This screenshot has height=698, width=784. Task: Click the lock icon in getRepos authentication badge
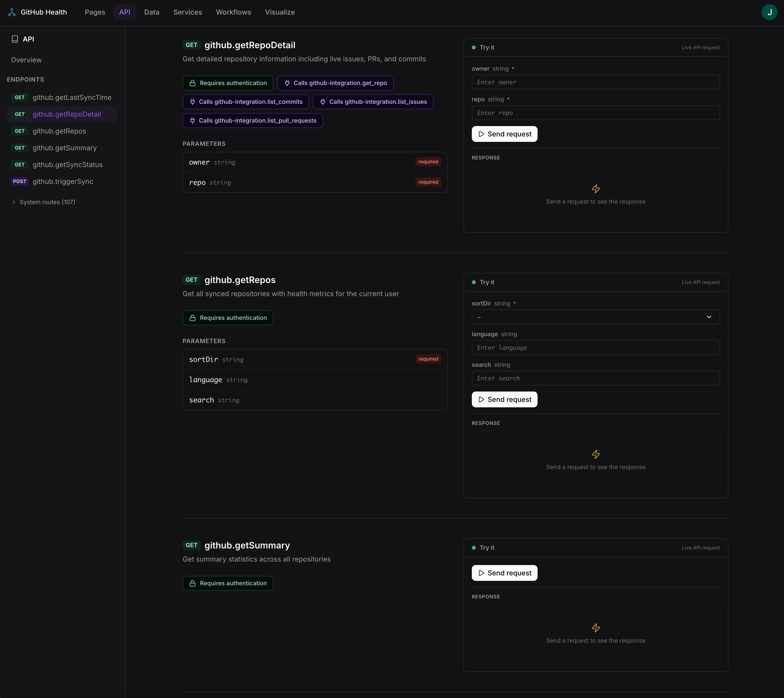tap(193, 318)
